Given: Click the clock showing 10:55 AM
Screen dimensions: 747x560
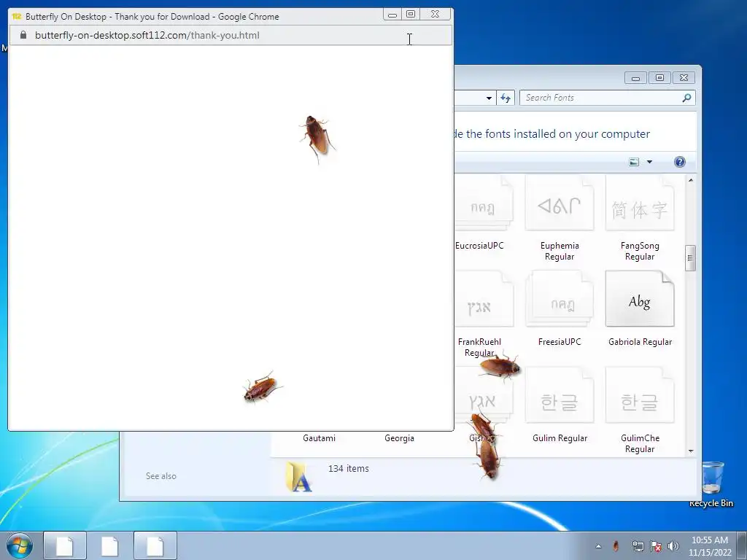Looking at the screenshot, I should click(710, 545).
